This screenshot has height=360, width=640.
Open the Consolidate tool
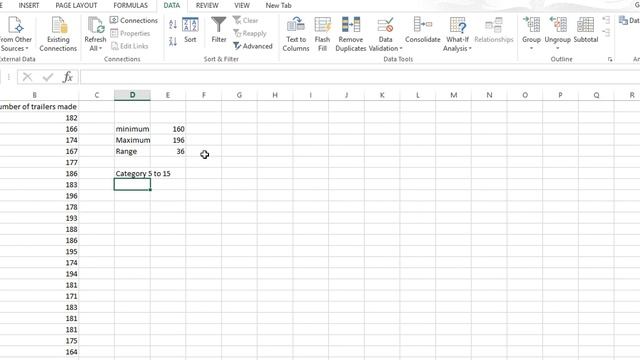coord(422,30)
